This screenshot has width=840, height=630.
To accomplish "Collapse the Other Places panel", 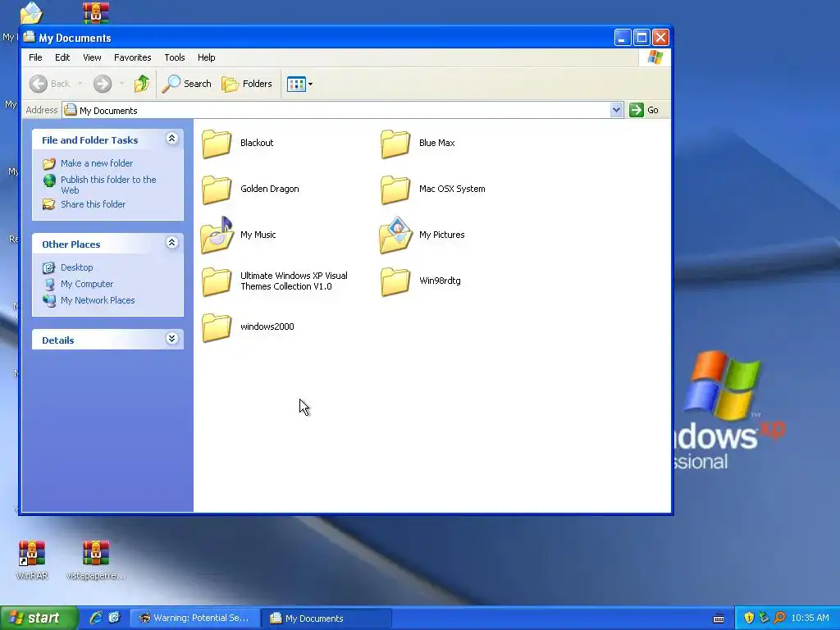I will click(x=171, y=243).
